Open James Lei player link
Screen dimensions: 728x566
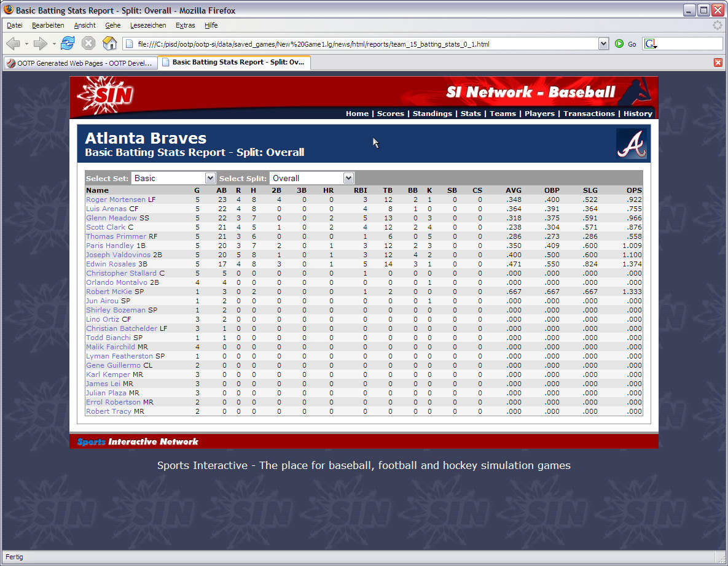click(x=103, y=384)
